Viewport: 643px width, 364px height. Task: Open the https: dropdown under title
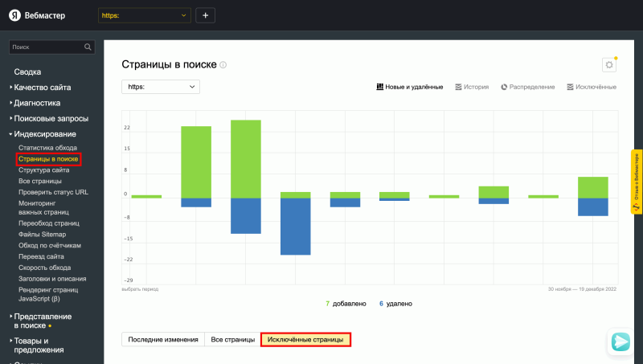pos(160,86)
